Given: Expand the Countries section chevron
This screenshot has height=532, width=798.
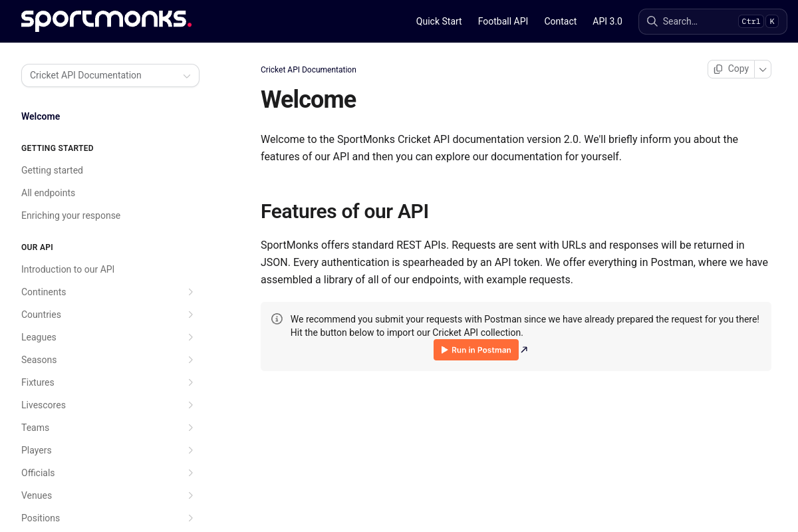Looking at the screenshot, I should pyautogui.click(x=191, y=315).
